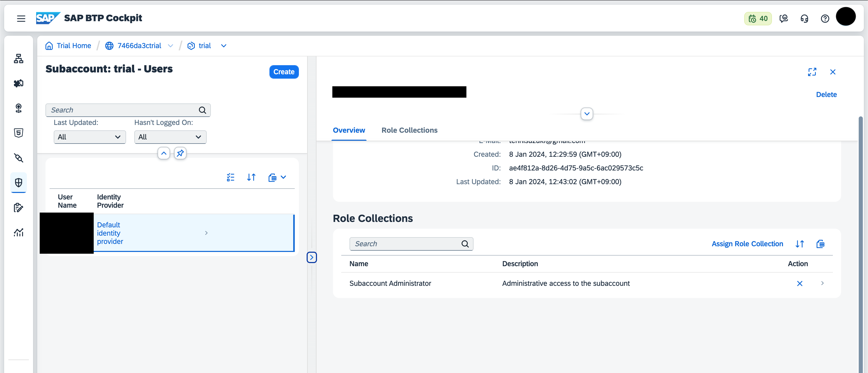Enter full screen for user detail
Image resolution: width=868 pixels, height=373 pixels.
click(812, 72)
